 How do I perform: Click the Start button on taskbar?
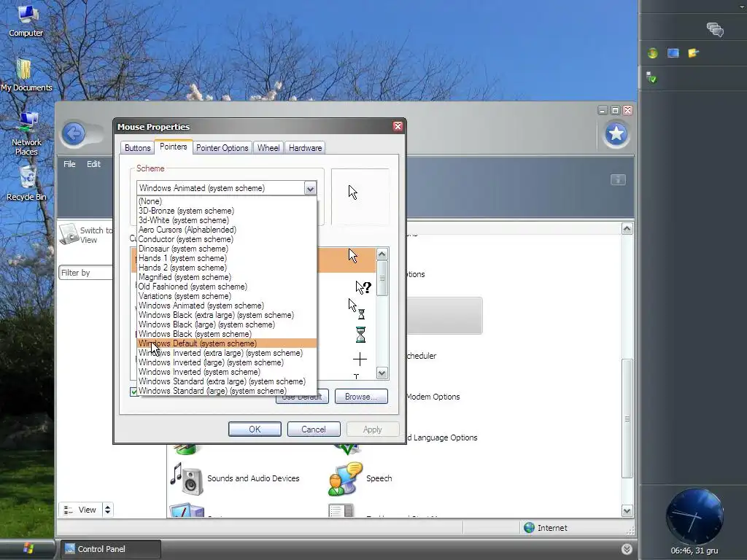tap(27, 548)
